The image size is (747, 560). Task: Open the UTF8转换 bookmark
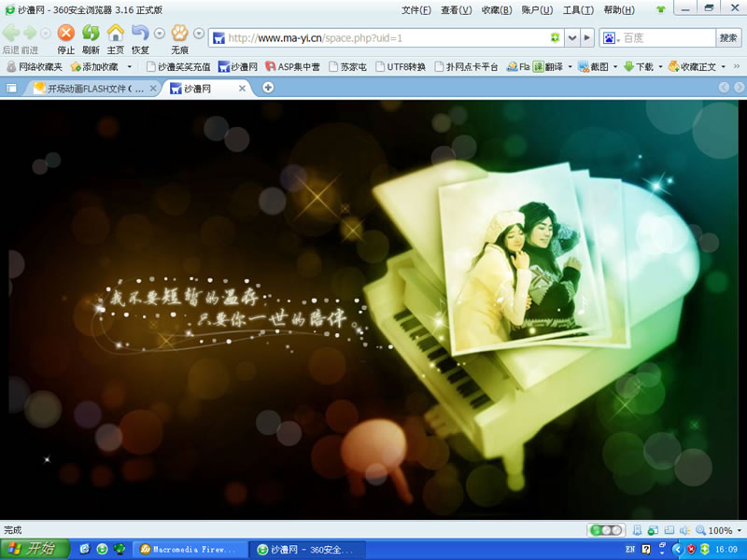coord(401,67)
